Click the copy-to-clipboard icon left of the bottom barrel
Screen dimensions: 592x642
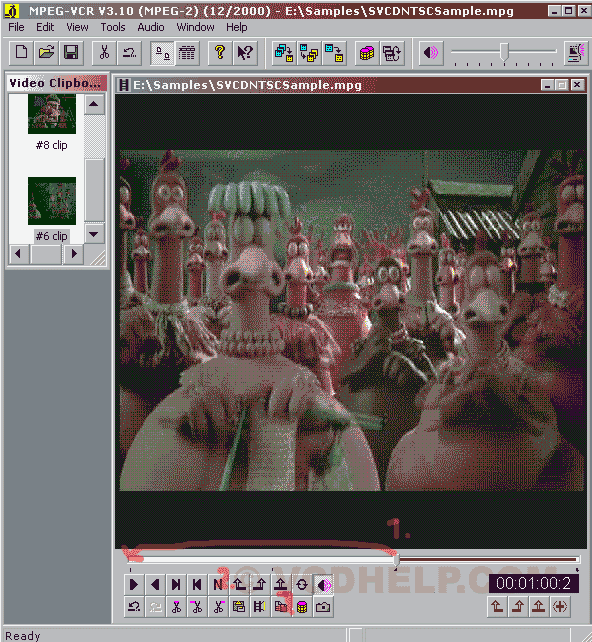tap(281, 606)
